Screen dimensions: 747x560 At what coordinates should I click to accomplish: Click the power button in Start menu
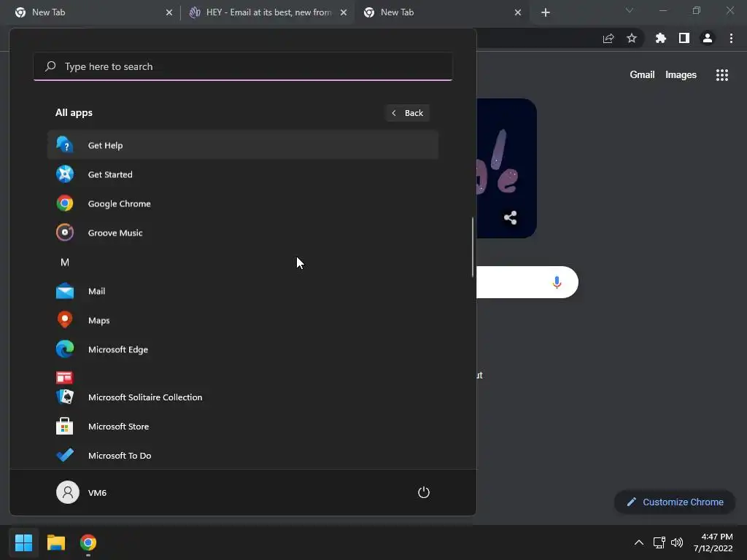(424, 492)
